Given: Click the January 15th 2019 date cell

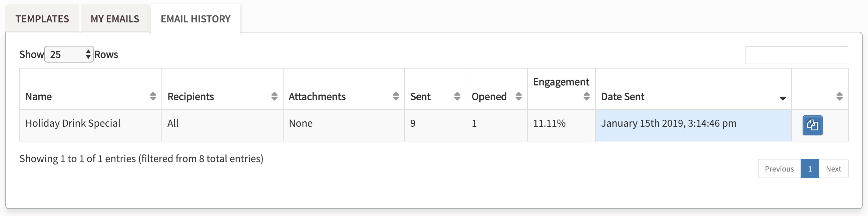Looking at the screenshot, I should (x=669, y=123).
